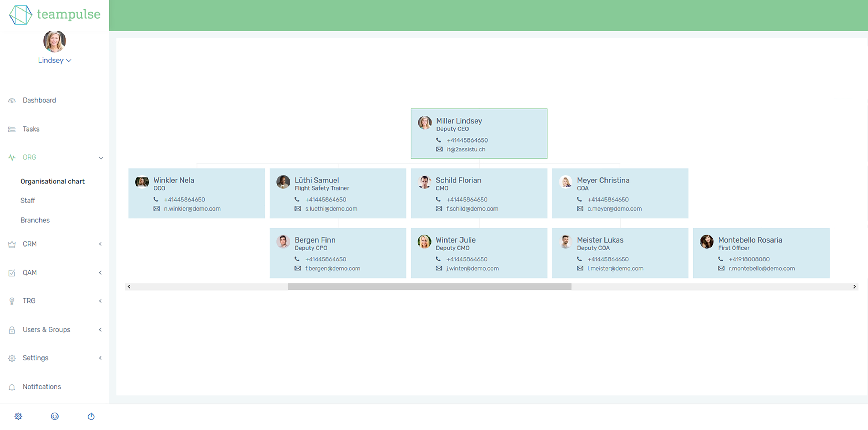Open the Tasks menu item

[31, 129]
